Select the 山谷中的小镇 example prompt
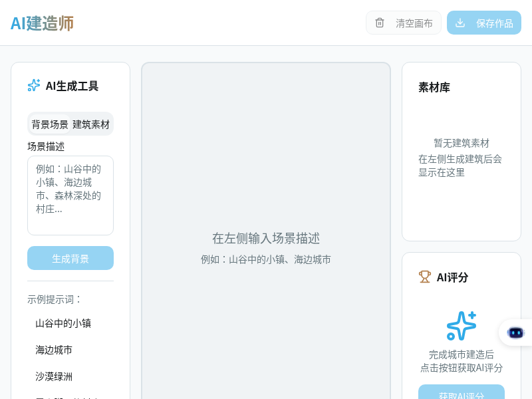This screenshot has height=399, width=532. (63, 323)
